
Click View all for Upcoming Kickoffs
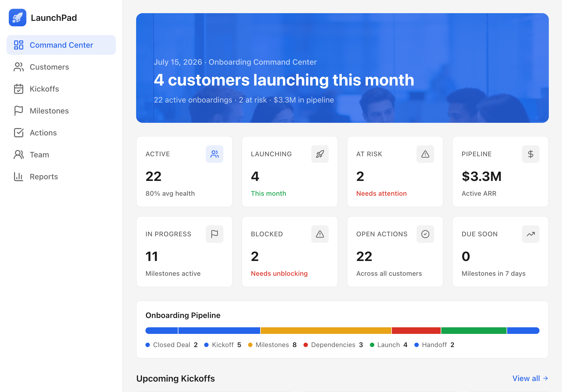click(530, 378)
